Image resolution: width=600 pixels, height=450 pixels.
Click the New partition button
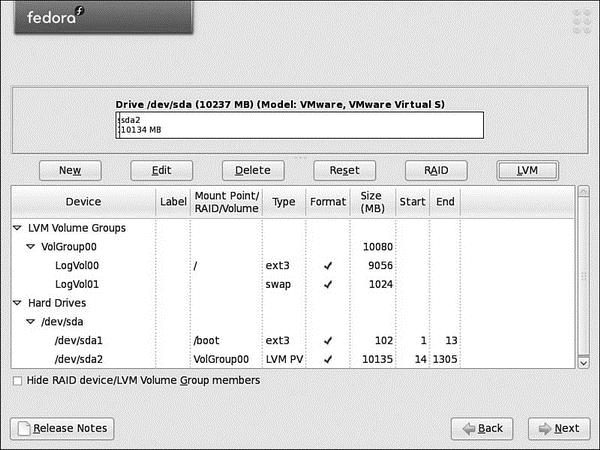tap(70, 170)
